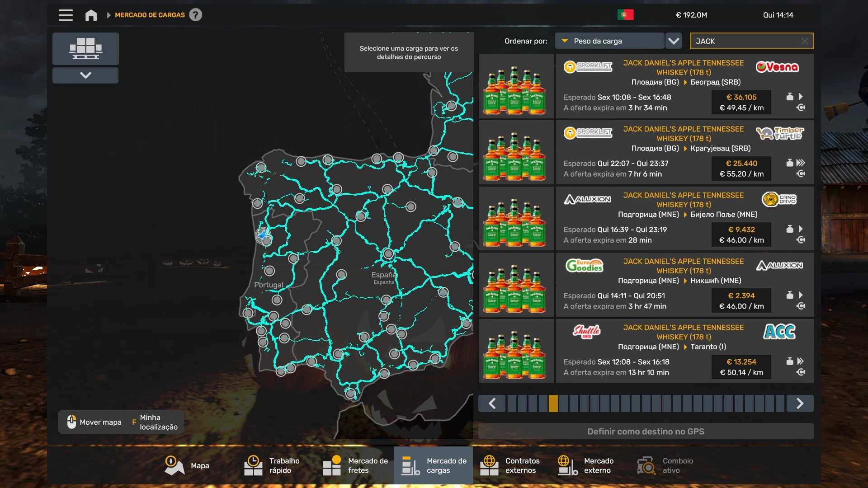
Task: Expand the panel below the cargo pallet icon
Action: click(x=85, y=75)
